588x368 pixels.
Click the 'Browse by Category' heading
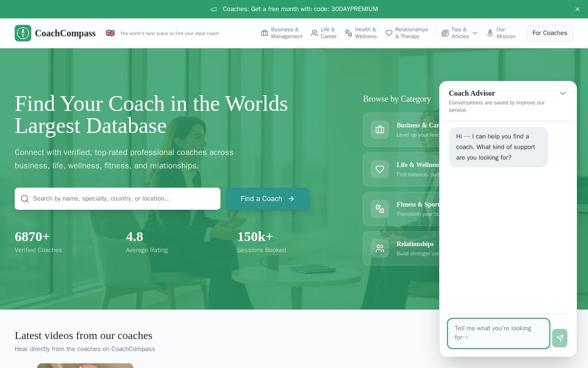[x=397, y=99]
